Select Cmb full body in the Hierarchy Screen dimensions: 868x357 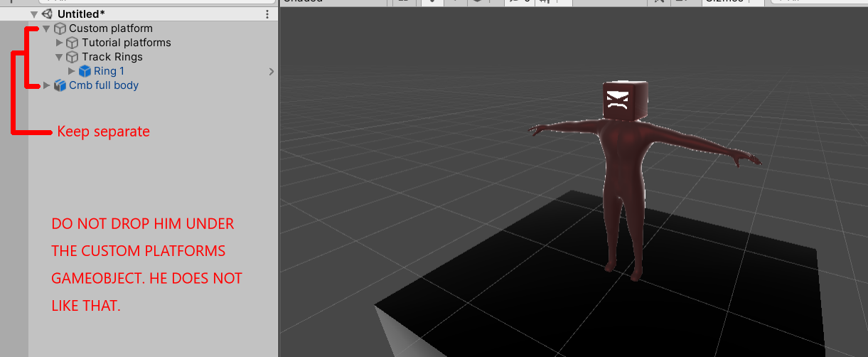click(103, 85)
